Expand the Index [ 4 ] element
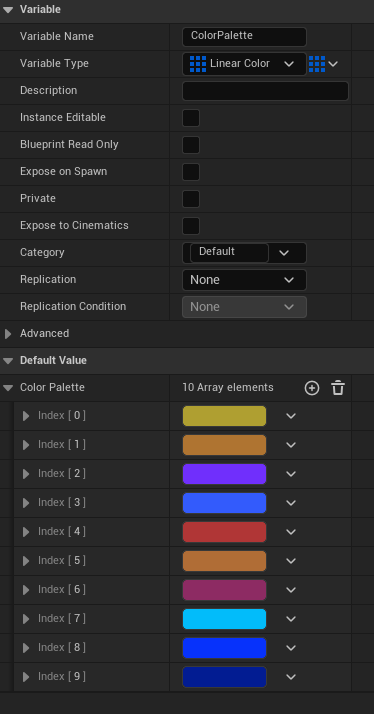 (26, 532)
